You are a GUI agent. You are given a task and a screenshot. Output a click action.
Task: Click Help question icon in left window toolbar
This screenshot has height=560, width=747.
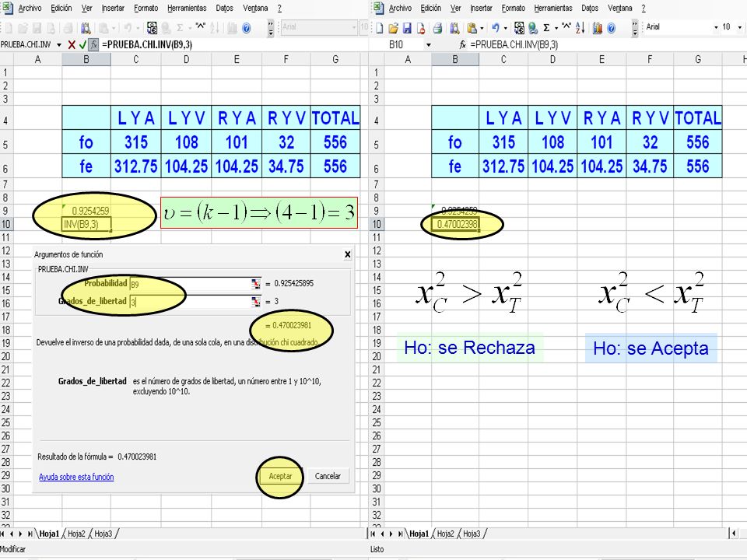click(x=247, y=28)
